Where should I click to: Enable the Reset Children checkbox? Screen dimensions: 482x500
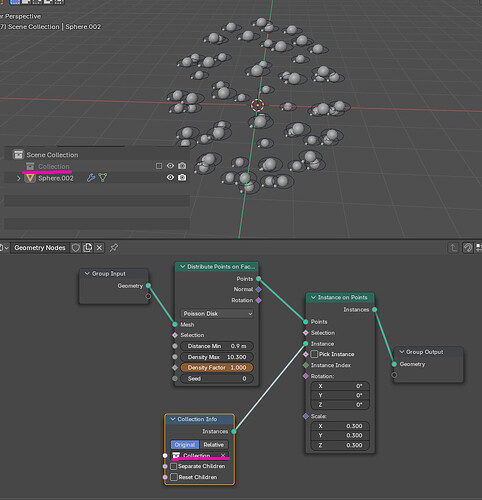174,477
